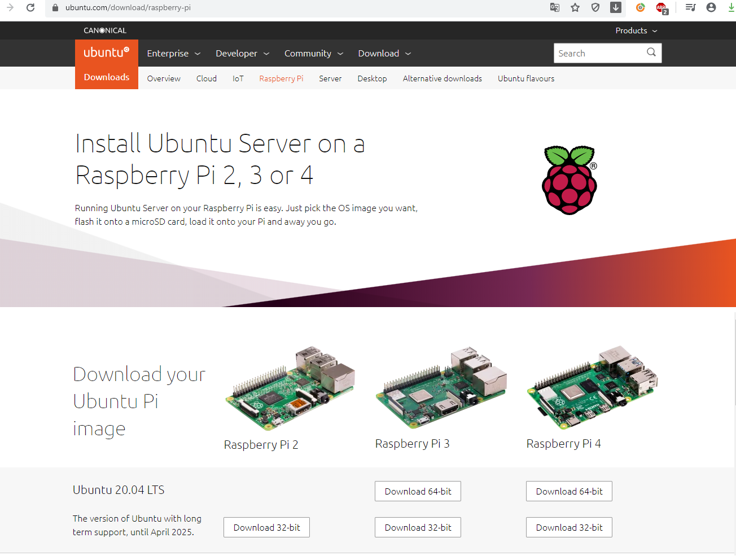Open the translate page icon
Viewport: 736px width, 560px height.
(x=555, y=7)
